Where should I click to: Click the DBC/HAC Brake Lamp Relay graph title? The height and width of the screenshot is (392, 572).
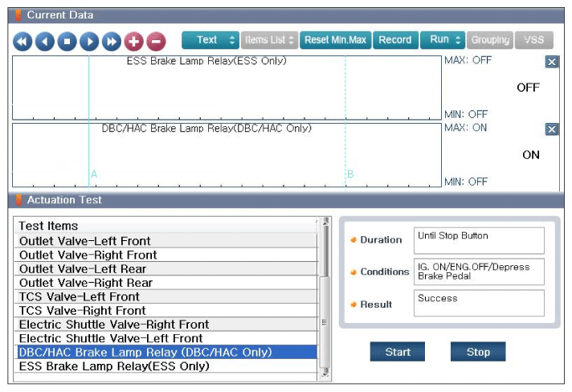206,129
